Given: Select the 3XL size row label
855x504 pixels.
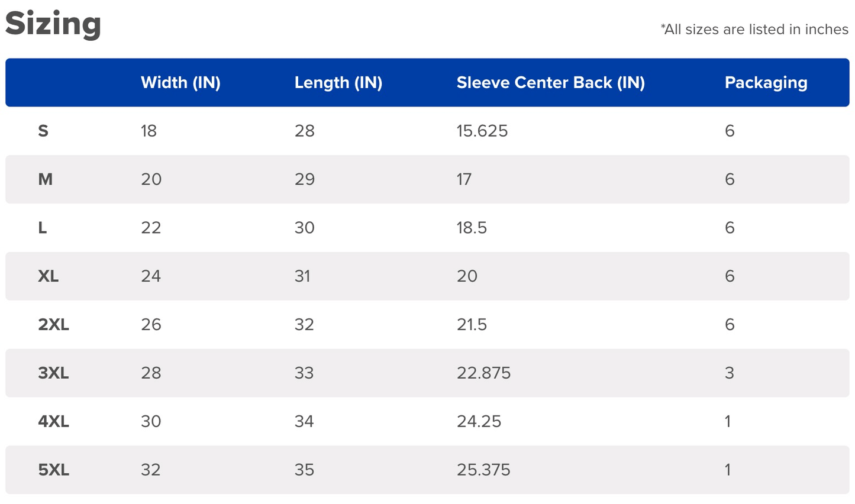Looking at the screenshot, I should (54, 373).
